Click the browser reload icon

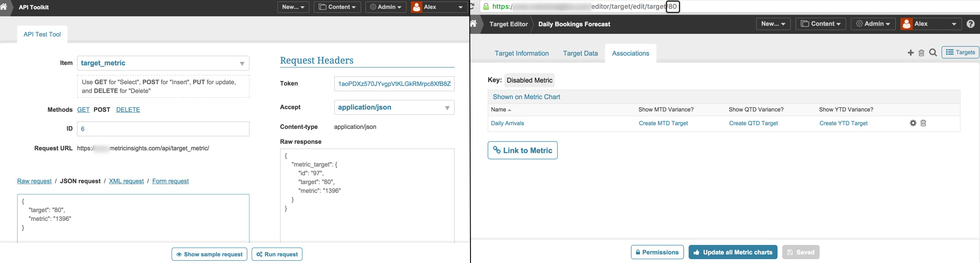(472, 7)
